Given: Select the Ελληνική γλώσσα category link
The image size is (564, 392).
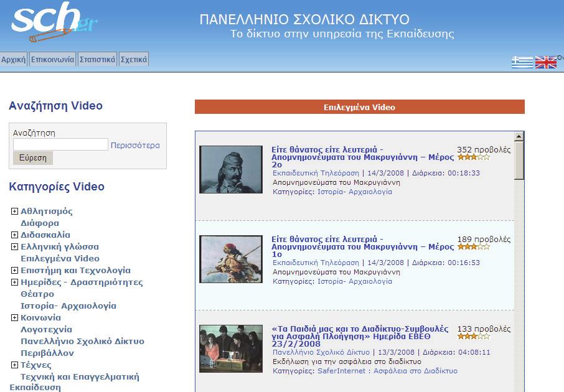Looking at the screenshot, I should [60, 246].
